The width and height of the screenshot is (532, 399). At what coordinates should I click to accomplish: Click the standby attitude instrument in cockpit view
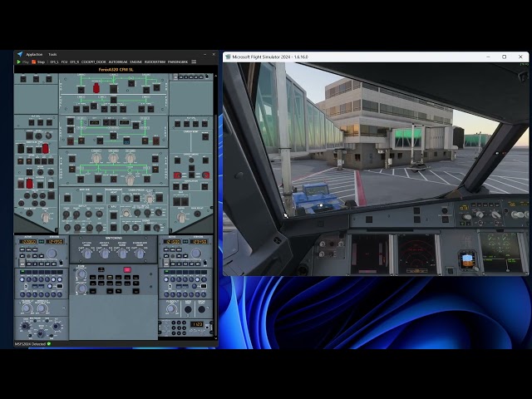(467, 260)
